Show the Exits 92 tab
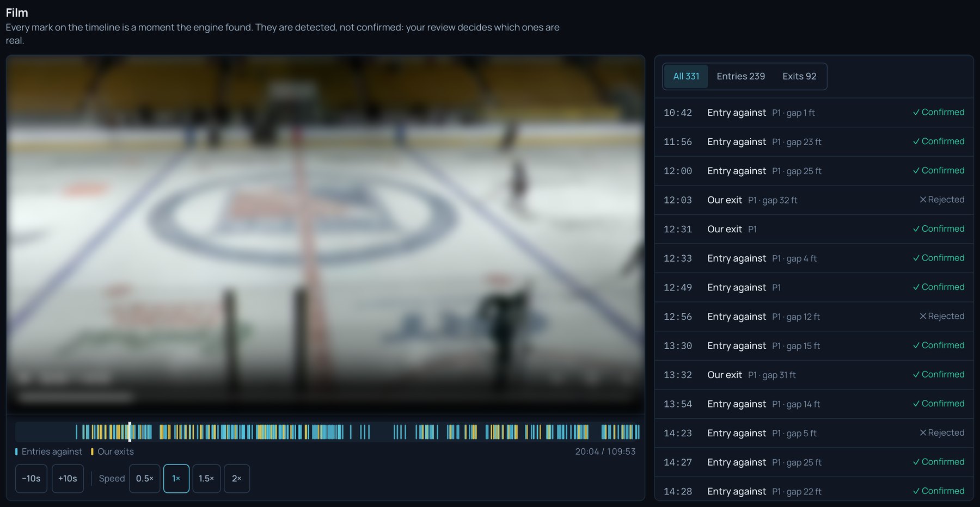The height and width of the screenshot is (507, 980). click(799, 77)
